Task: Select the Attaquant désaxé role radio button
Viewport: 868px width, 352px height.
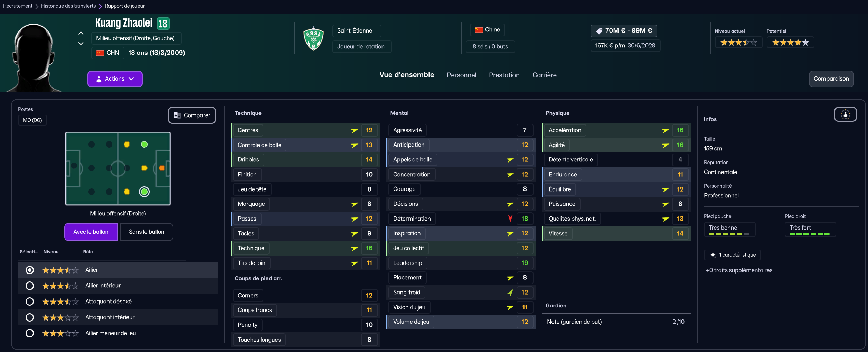Action: pos(30,302)
